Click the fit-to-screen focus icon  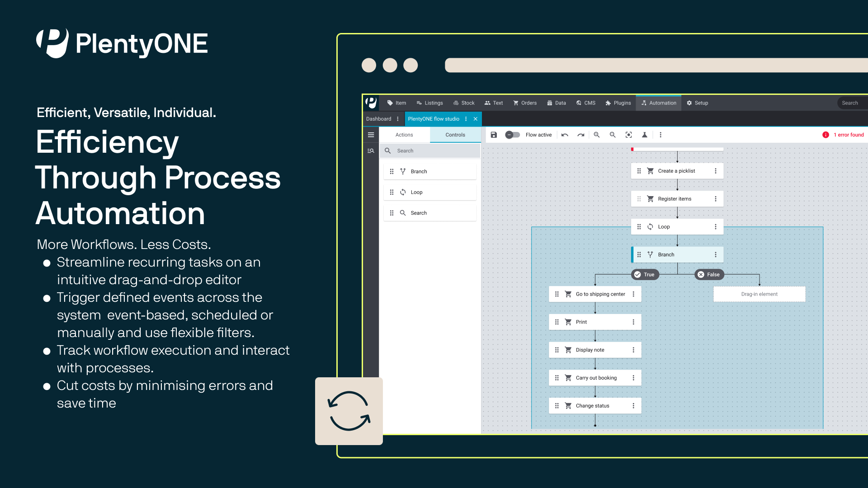coord(628,135)
